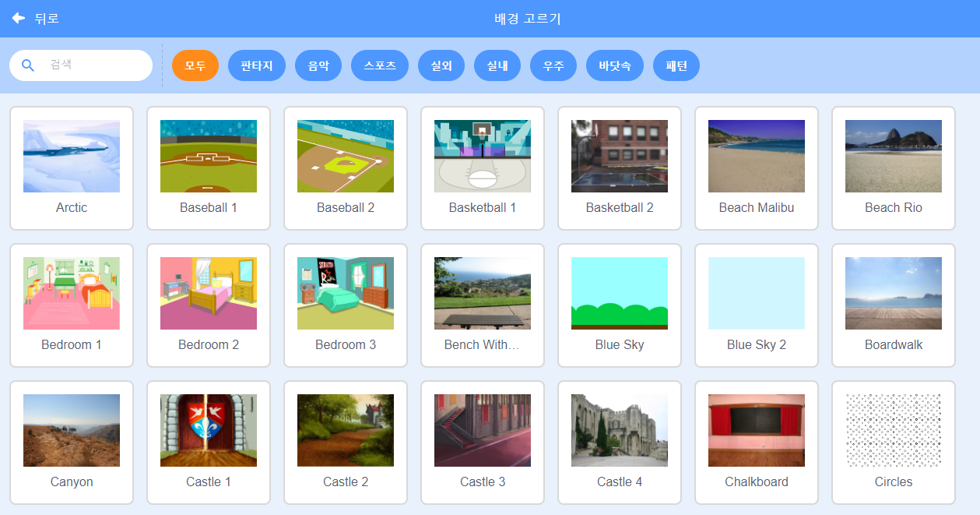Open the Castle 2 backdrop picture

(x=346, y=430)
